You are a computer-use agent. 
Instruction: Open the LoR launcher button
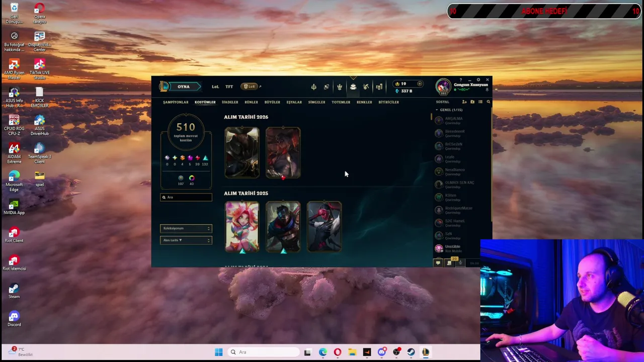click(250, 86)
